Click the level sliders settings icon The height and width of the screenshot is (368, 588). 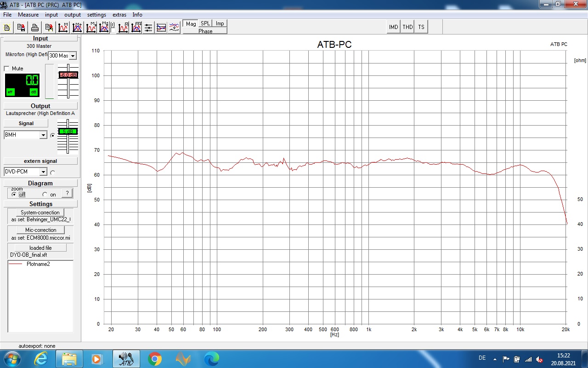pyautogui.click(x=148, y=28)
